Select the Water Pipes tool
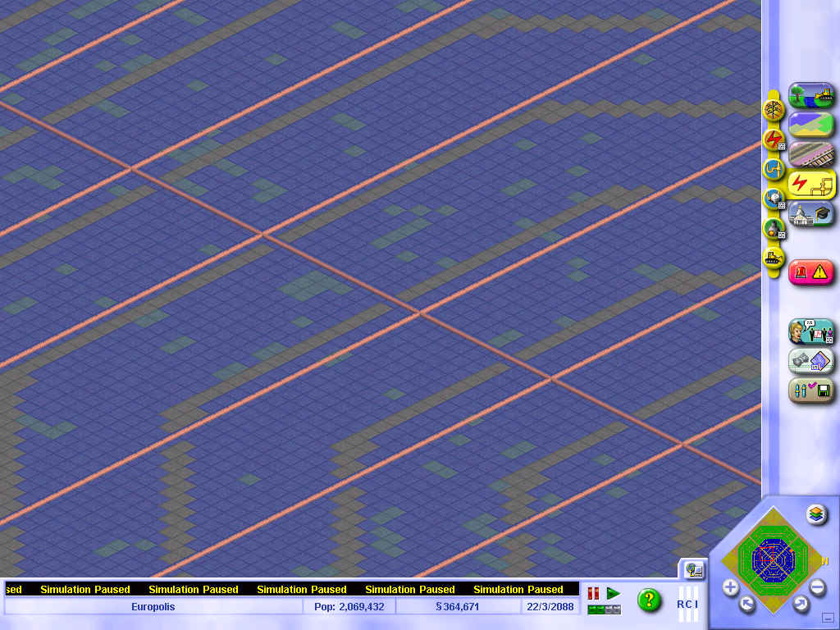 click(x=774, y=169)
